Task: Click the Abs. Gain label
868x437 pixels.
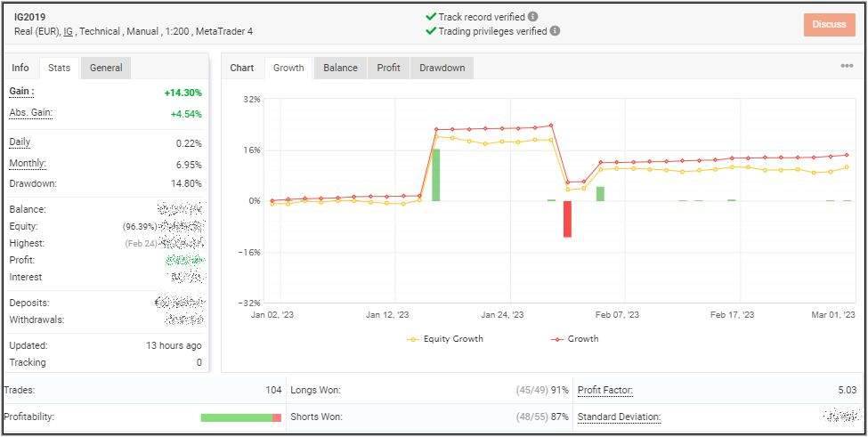Action: (30, 113)
